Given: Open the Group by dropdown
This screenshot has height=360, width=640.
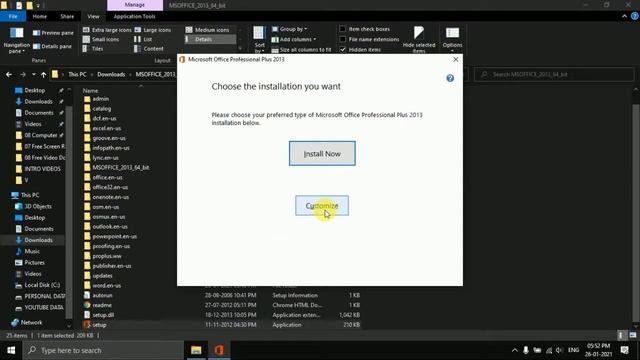Looking at the screenshot, I should pyautogui.click(x=289, y=29).
